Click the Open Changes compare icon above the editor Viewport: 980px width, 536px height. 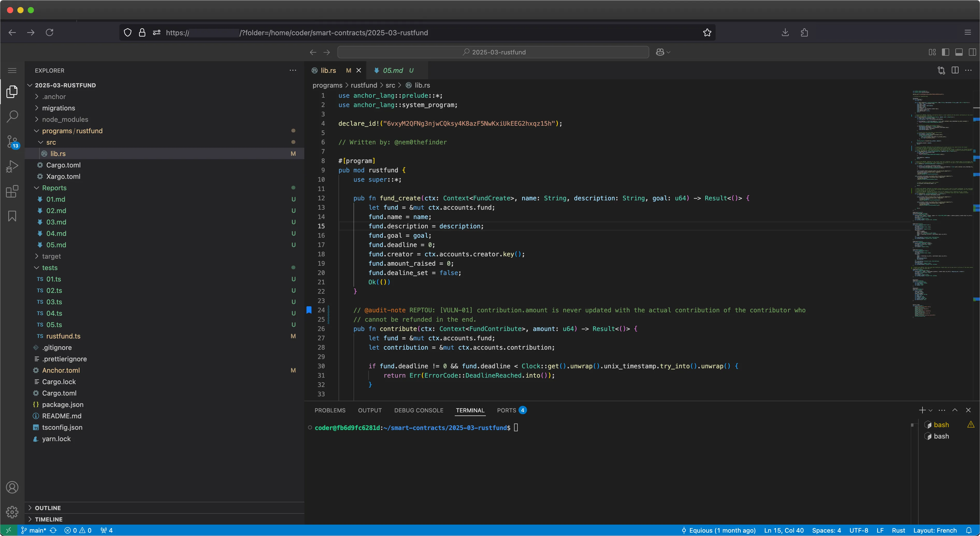click(x=941, y=70)
